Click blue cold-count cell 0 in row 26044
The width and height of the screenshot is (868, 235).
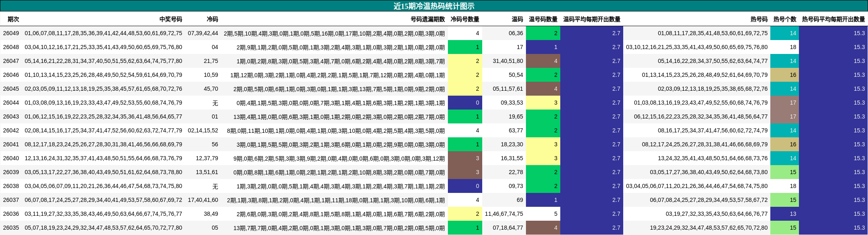465,103
